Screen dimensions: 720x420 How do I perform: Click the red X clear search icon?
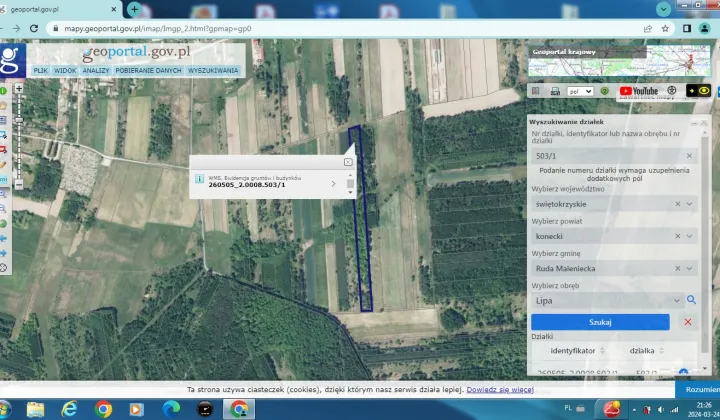(x=687, y=322)
